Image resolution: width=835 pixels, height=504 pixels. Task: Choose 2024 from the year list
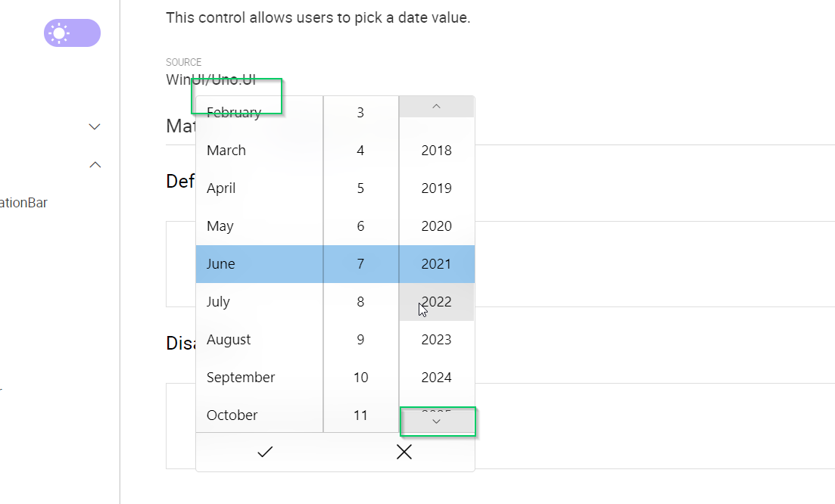436,377
